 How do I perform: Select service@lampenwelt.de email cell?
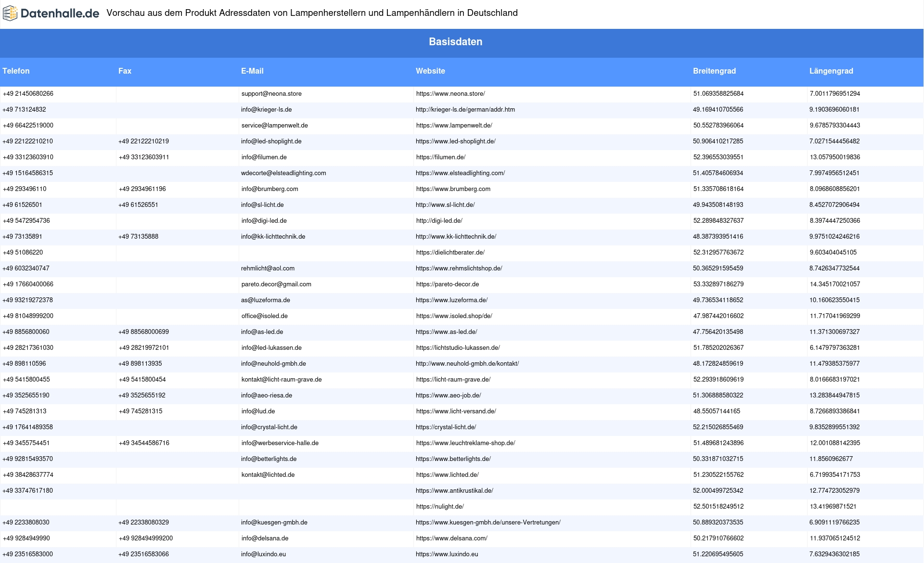tap(275, 126)
